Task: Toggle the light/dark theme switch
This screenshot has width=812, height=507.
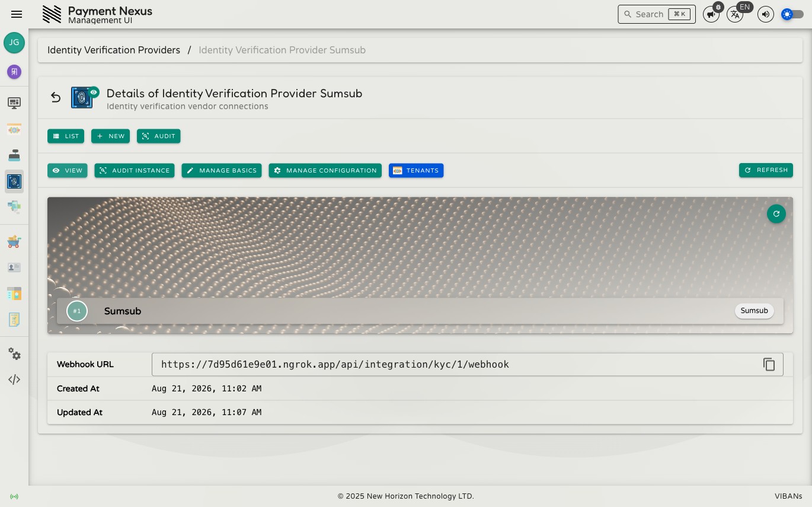Action: pyautogui.click(x=792, y=14)
